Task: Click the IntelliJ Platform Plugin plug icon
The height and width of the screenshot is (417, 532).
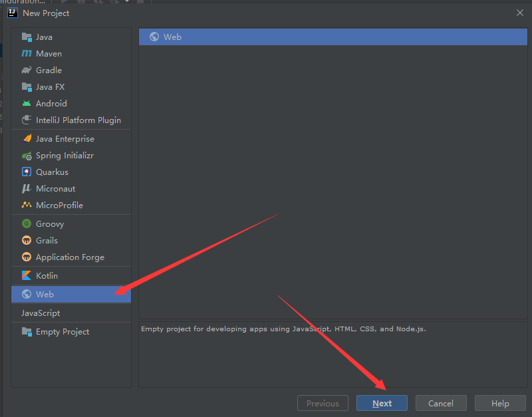Action: pos(27,120)
